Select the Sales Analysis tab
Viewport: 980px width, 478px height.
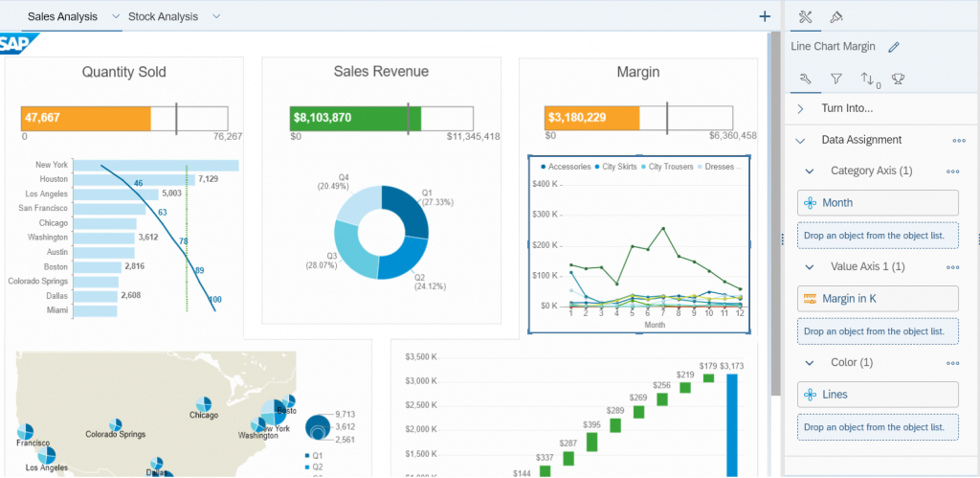pyautogui.click(x=62, y=17)
